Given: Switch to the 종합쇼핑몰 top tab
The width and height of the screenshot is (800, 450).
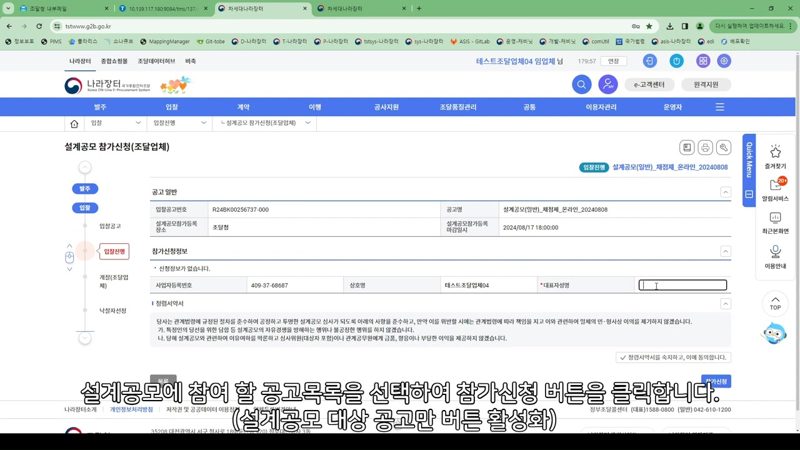Looking at the screenshot, I should [114, 61].
